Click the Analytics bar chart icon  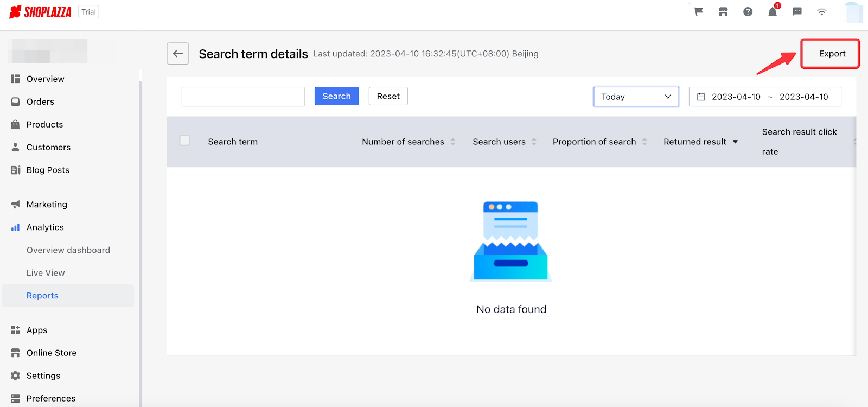pos(15,227)
